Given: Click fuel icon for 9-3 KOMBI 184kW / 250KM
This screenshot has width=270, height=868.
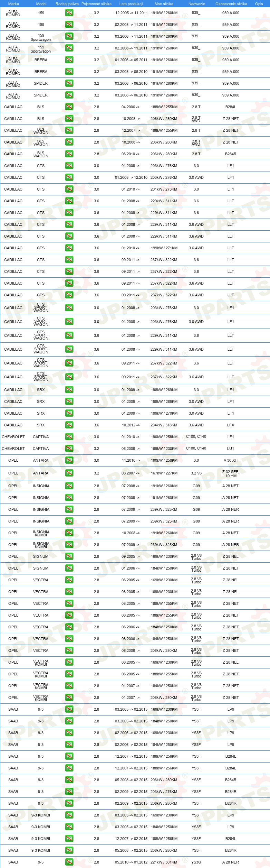Looking at the screenshot, I should (x=69, y=827).
